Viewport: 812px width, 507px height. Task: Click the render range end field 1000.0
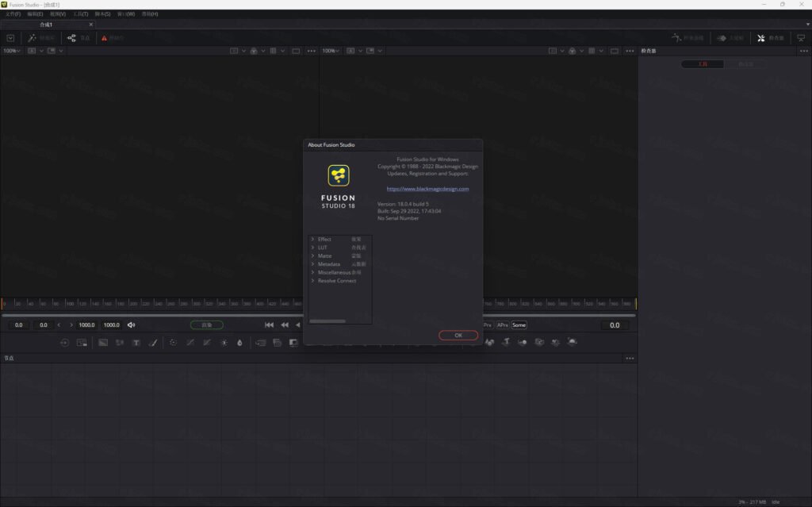click(x=86, y=325)
